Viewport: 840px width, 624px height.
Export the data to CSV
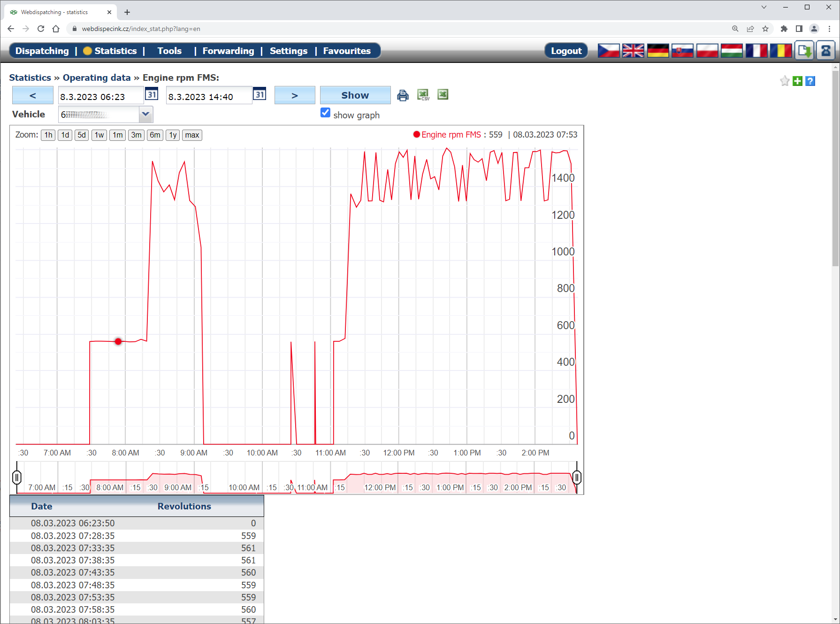pyautogui.click(x=423, y=95)
